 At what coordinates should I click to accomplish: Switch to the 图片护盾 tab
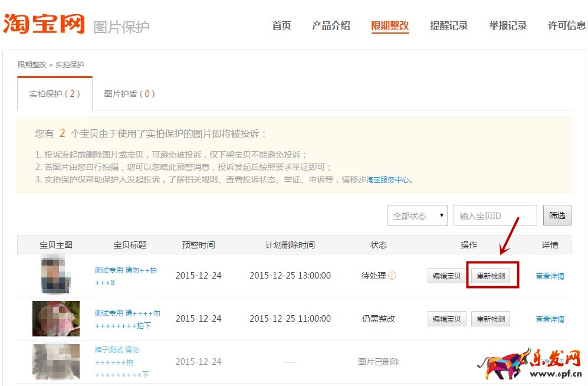(x=129, y=93)
